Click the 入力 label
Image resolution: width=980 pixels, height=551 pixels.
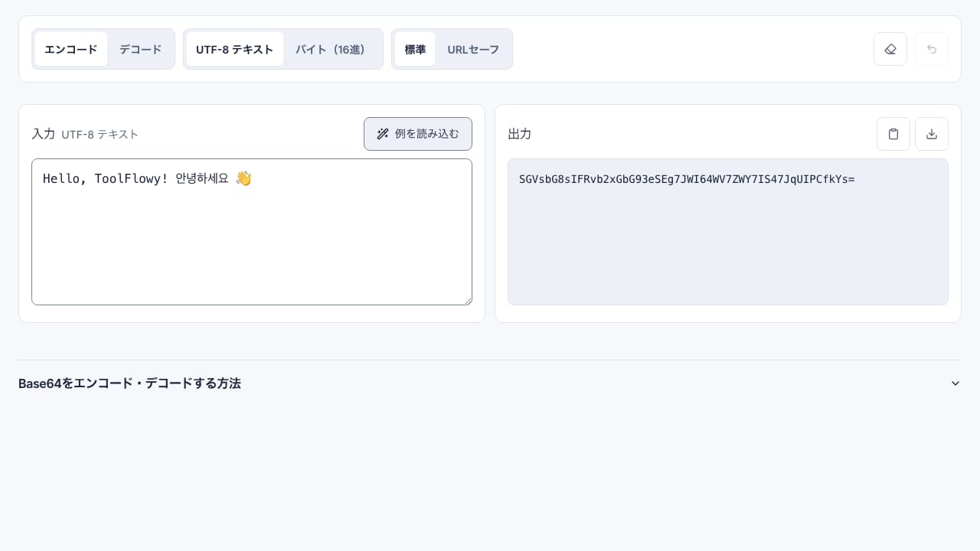click(43, 134)
